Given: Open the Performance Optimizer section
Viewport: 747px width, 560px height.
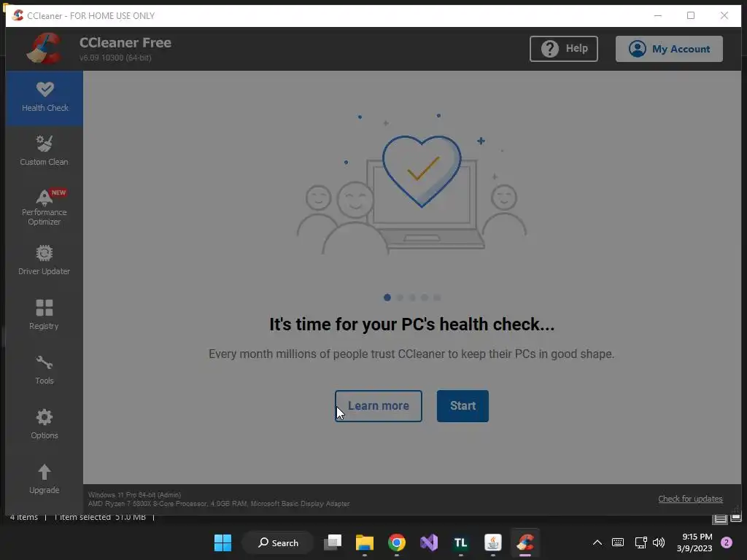Looking at the screenshot, I should click(x=44, y=206).
